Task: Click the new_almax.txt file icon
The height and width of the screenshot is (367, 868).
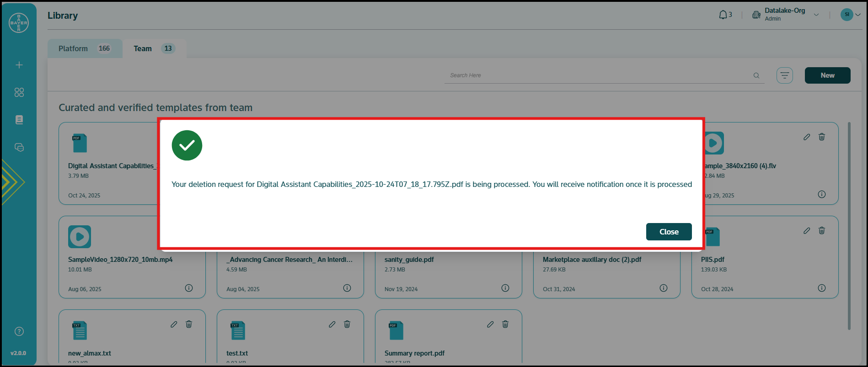Action: click(x=80, y=330)
